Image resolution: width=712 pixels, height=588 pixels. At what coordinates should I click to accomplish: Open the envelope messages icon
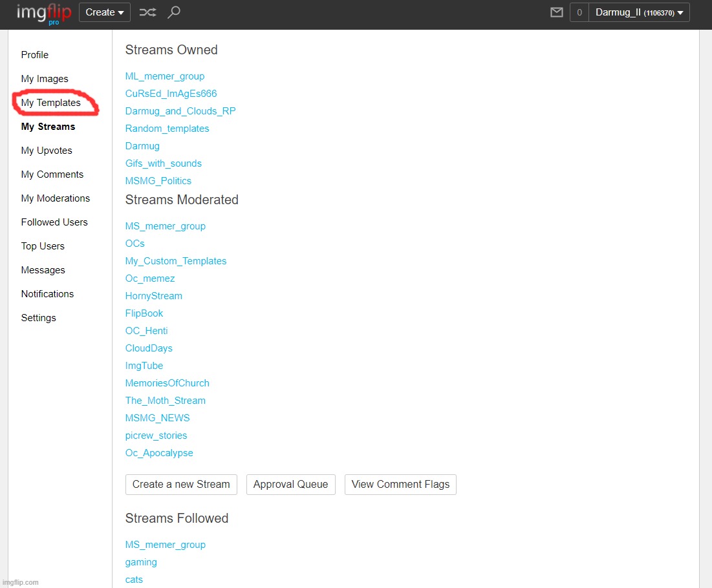pyautogui.click(x=556, y=12)
